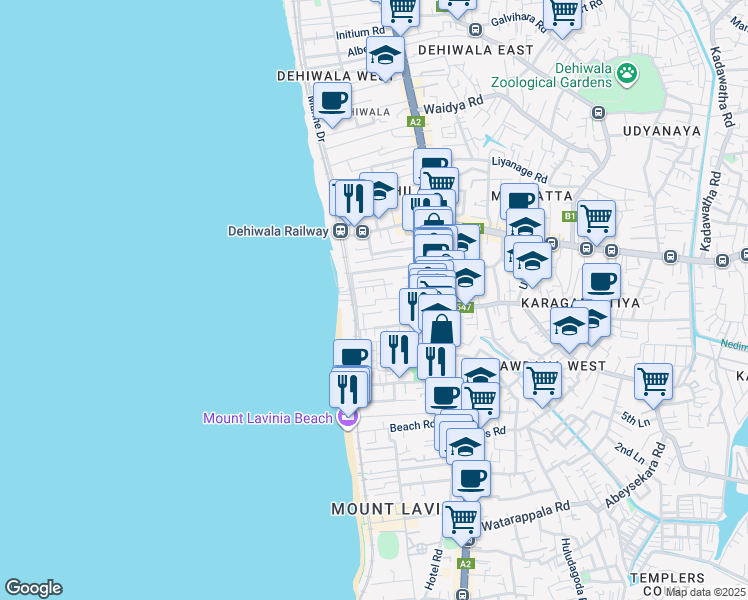Click the cafe marker above Mount Lavinia label
The width and height of the screenshot is (748, 600).
471,477
